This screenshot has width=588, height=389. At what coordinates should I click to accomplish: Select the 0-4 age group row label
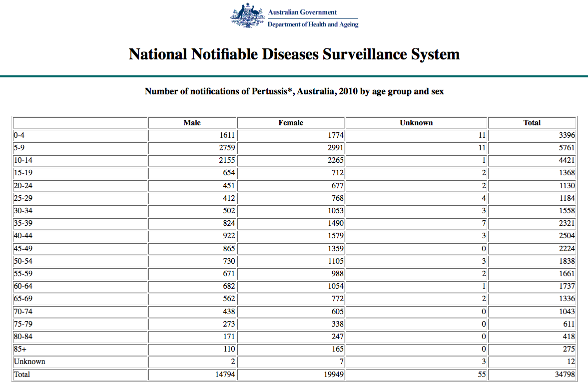click(x=19, y=135)
